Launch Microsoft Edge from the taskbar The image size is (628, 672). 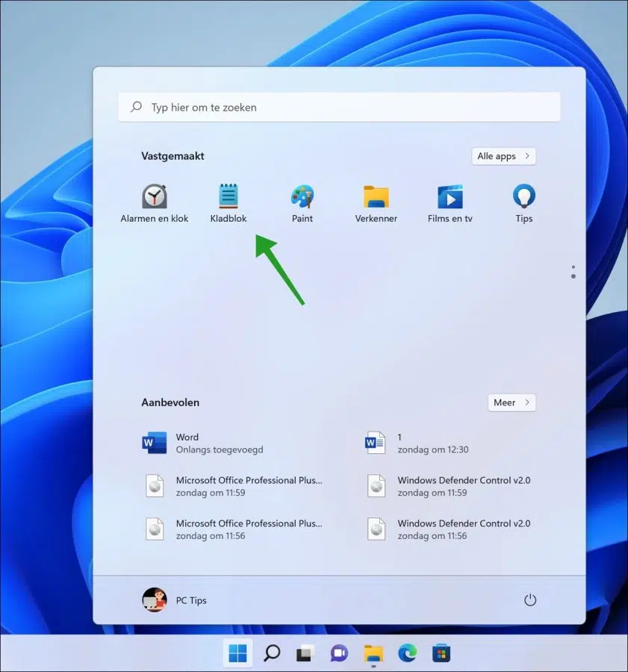pyautogui.click(x=407, y=653)
